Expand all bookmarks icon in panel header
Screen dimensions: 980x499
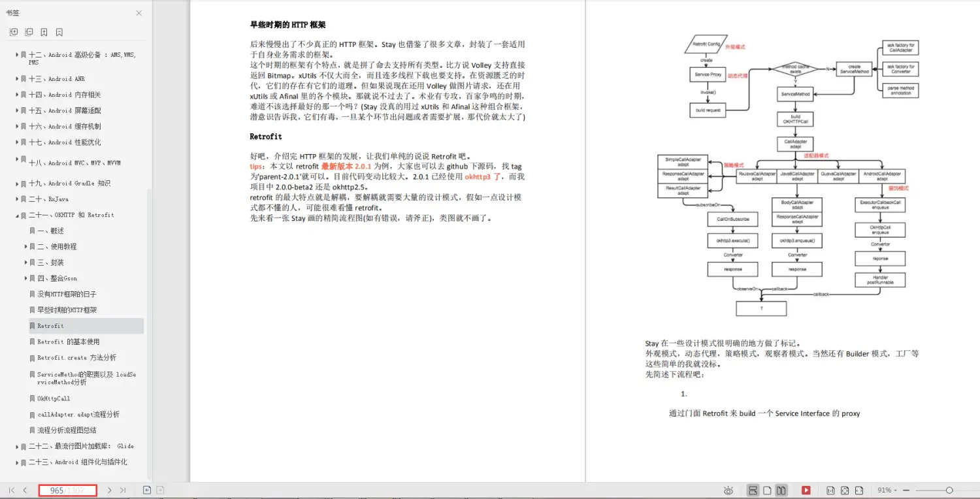click(14, 32)
